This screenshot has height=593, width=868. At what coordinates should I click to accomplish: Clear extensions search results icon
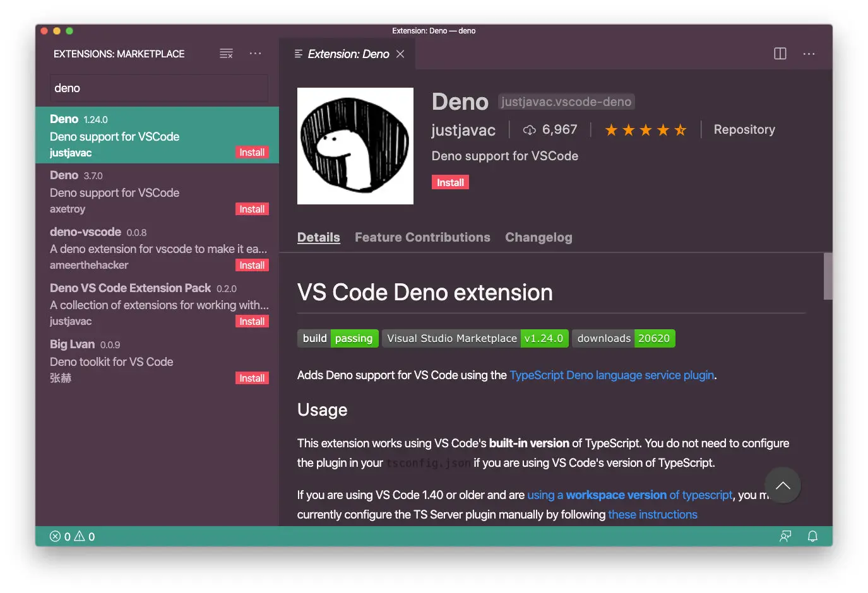[x=226, y=54]
